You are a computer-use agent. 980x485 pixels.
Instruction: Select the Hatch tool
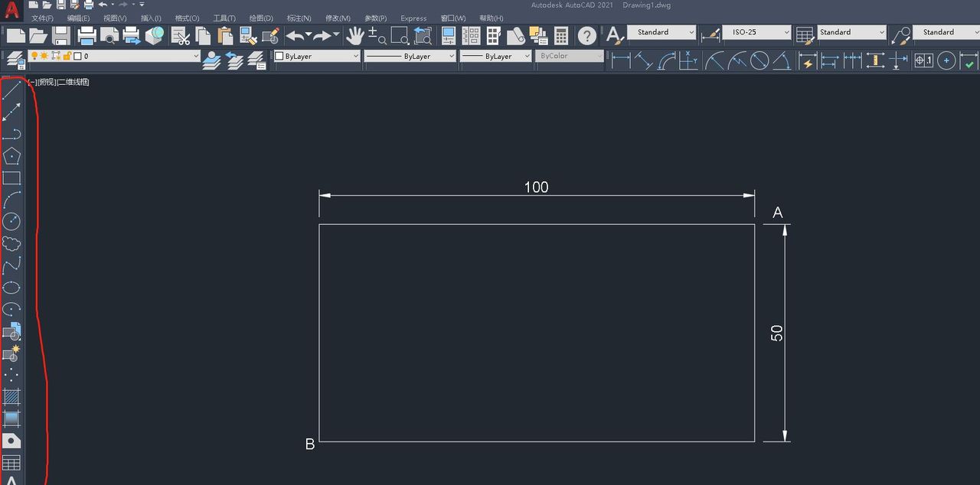(11, 397)
